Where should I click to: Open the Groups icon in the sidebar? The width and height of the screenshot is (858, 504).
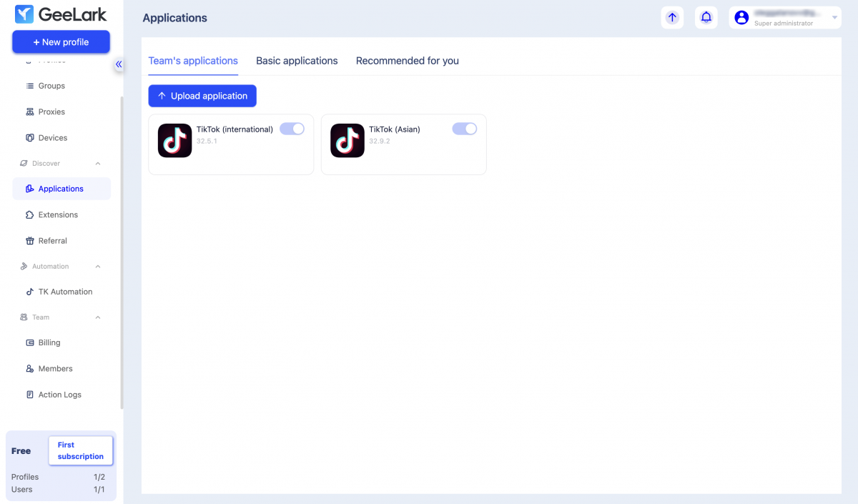(30, 86)
